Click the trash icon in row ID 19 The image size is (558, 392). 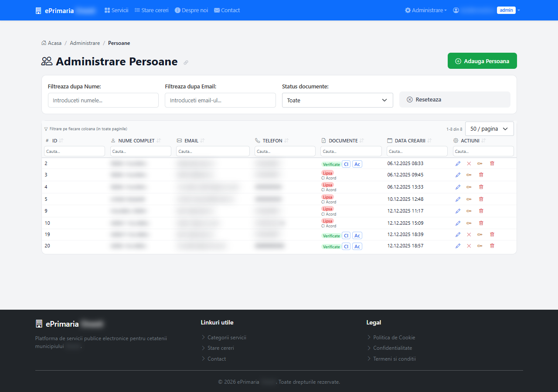pos(492,234)
